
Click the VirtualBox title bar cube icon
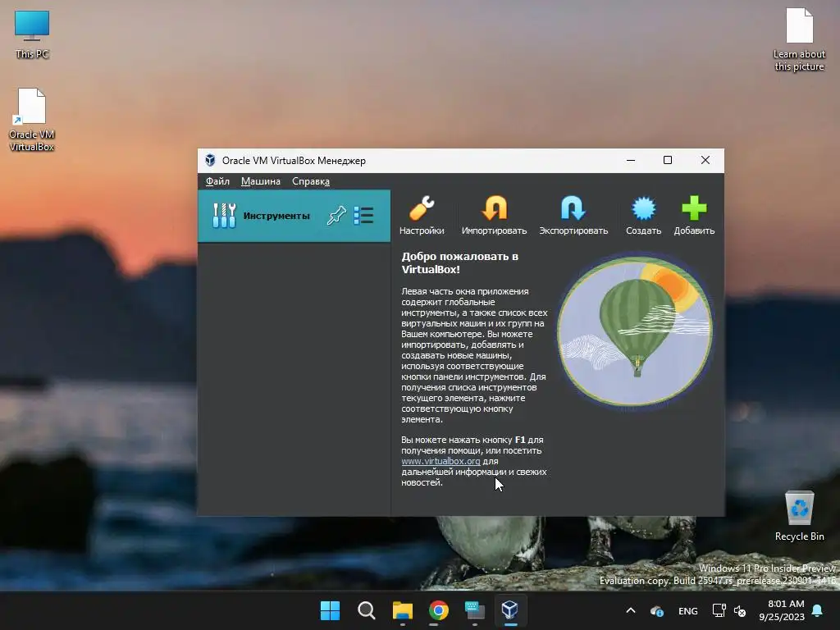pos(210,160)
